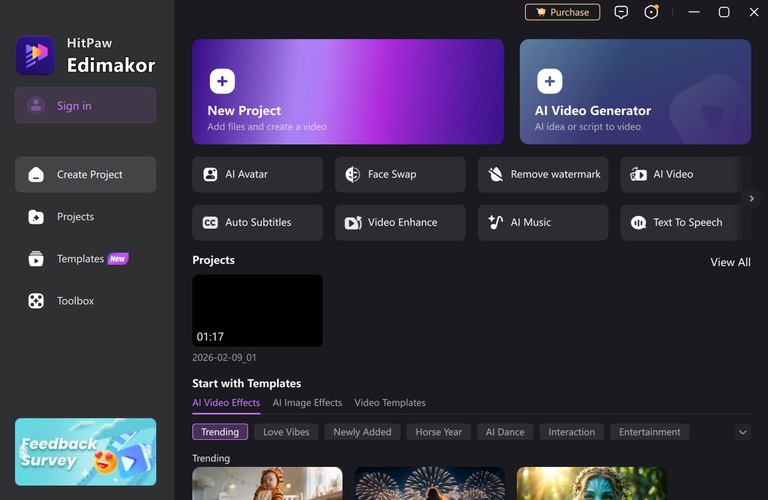Click the Sign in button
The height and width of the screenshot is (500, 768).
click(x=85, y=105)
